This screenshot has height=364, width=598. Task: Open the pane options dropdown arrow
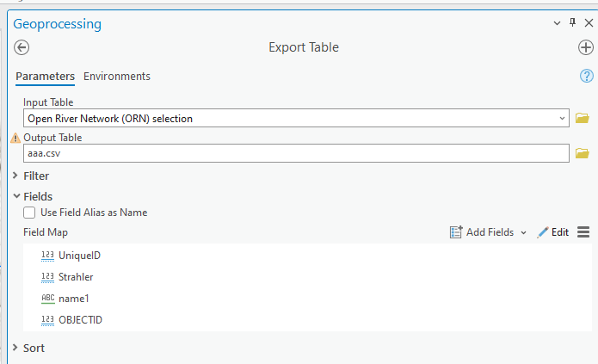pyautogui.click(x=557, y=23)
